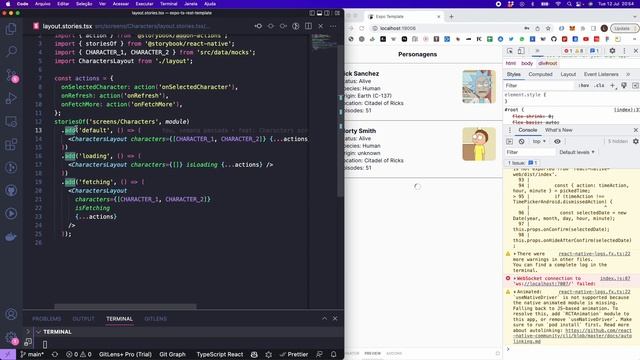
Task: Open console settings gear
Action: [x=636, y=141]
